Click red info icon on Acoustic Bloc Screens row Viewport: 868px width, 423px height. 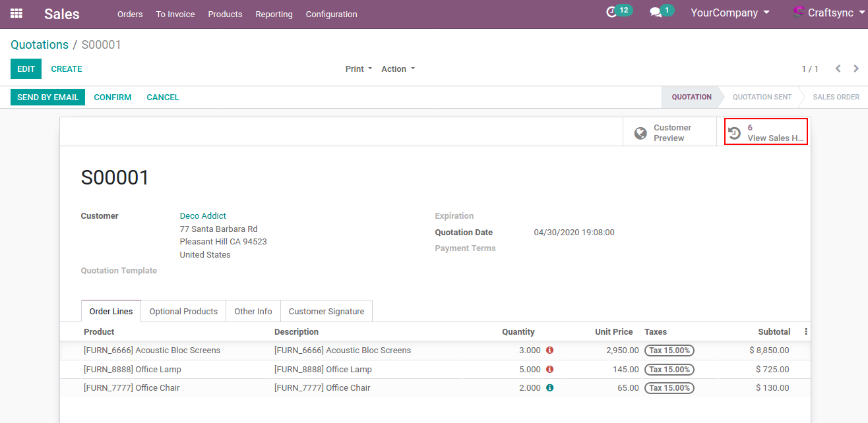coord(549,351)
